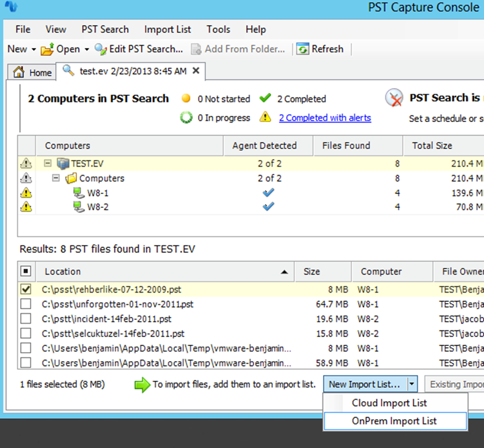Click the Computers column header
The width and height of the screenshot is (484, 448).
pyautogui.click(x=129, y=145)
